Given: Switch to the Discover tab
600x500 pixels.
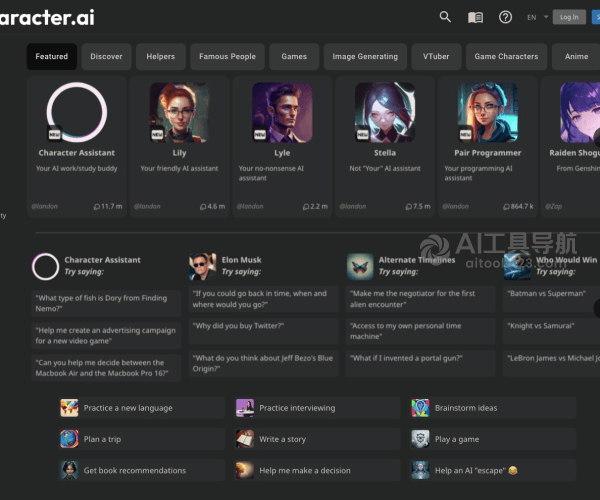Looking at the screenshot, I should tap(106, 57).
